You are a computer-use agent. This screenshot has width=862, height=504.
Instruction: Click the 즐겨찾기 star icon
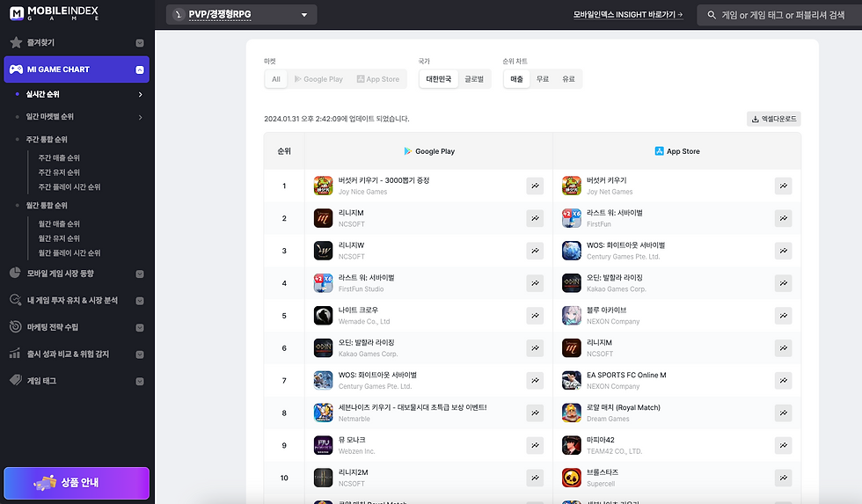[x=16, y=42]
